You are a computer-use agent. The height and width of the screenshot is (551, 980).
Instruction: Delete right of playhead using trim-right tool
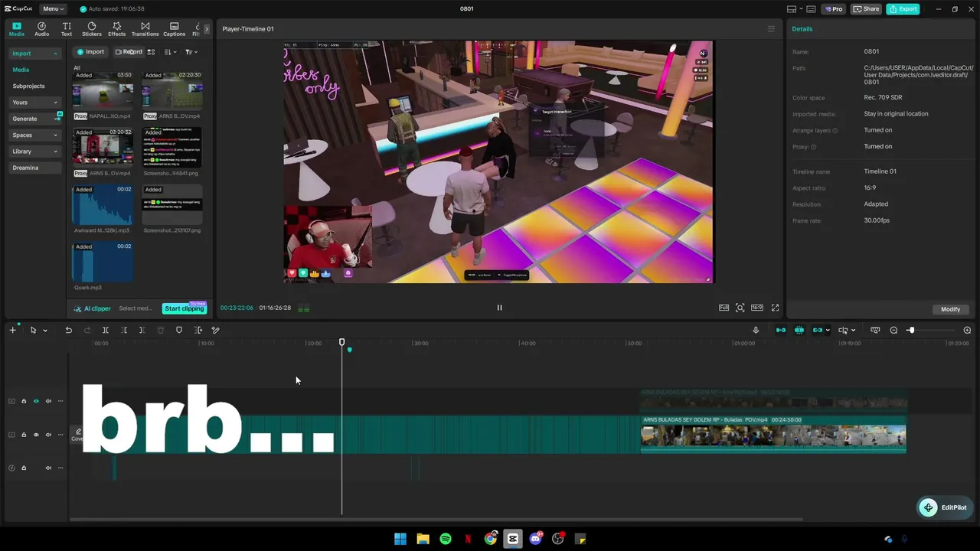142,330
